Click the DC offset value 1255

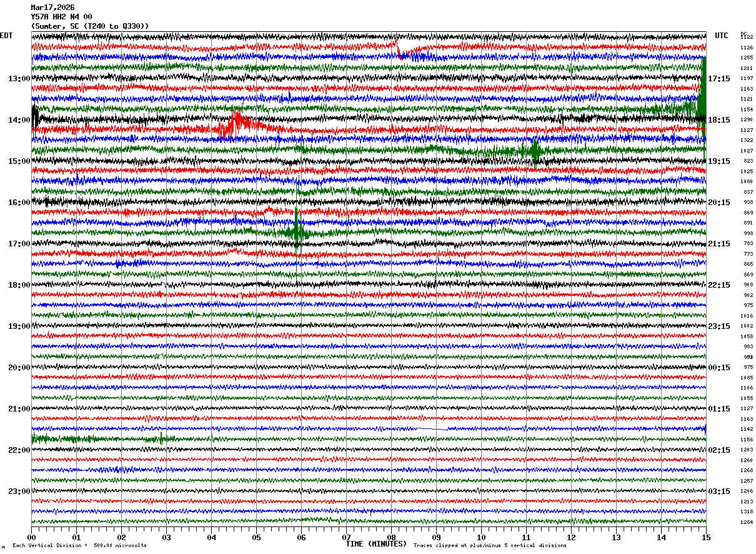click(x=747, y=58)
